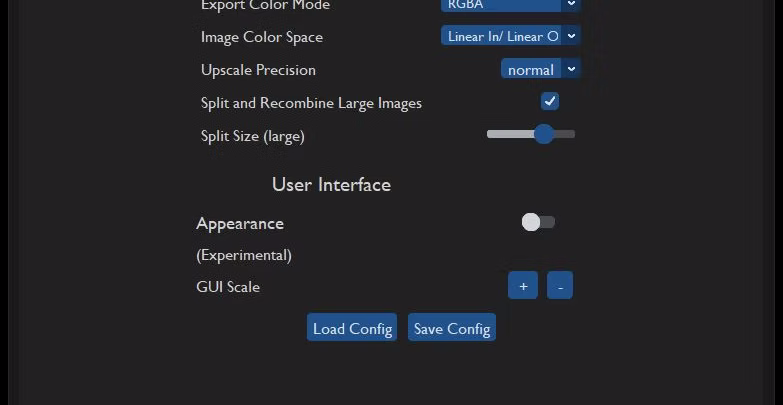
Task: Click the GUI Scale label
Action: (228, 287)
